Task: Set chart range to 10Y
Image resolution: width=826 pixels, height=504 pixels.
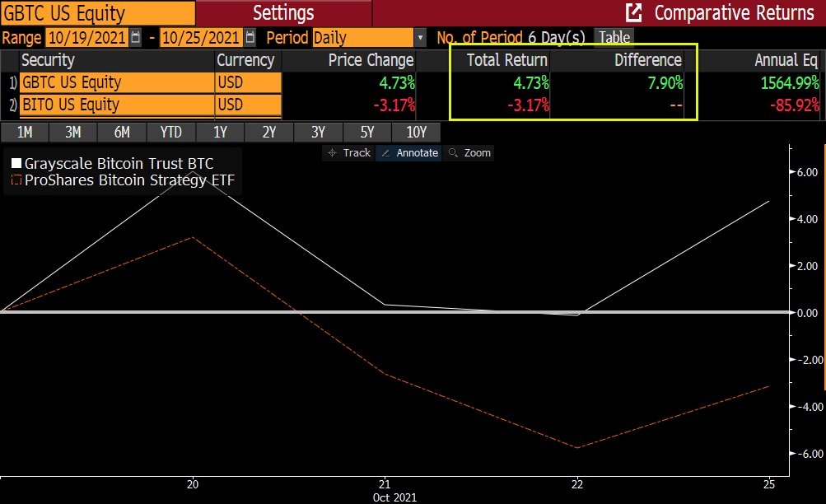Action: pyautogui.click(x=416, y=132)
